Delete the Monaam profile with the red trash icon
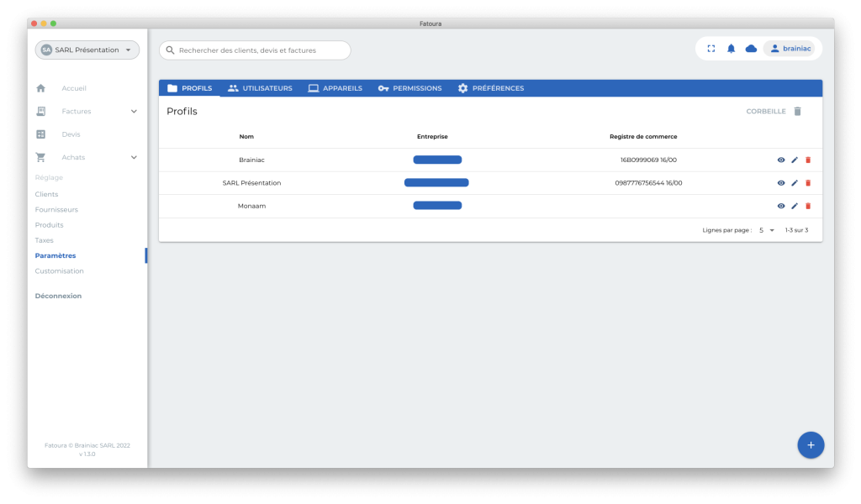Screen dimensions: 861x504 point(807,205)
